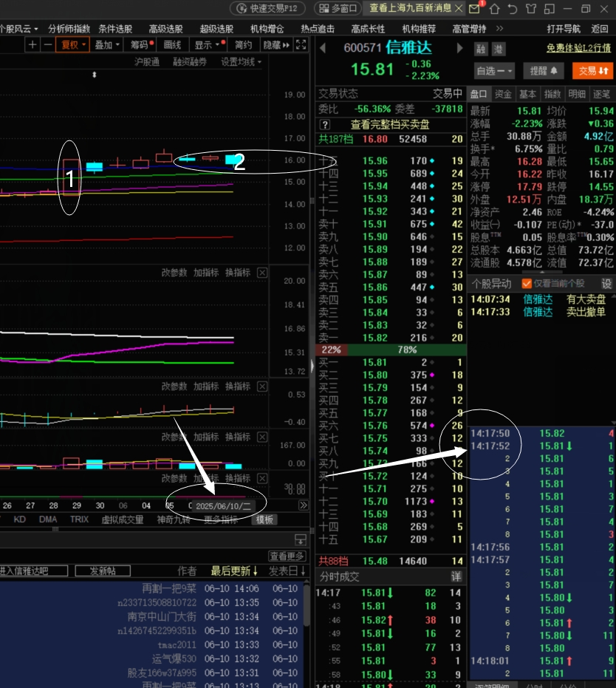Switch to the 盘口 tab
Screen dimensions: 616x688
[x=479, y=94]
